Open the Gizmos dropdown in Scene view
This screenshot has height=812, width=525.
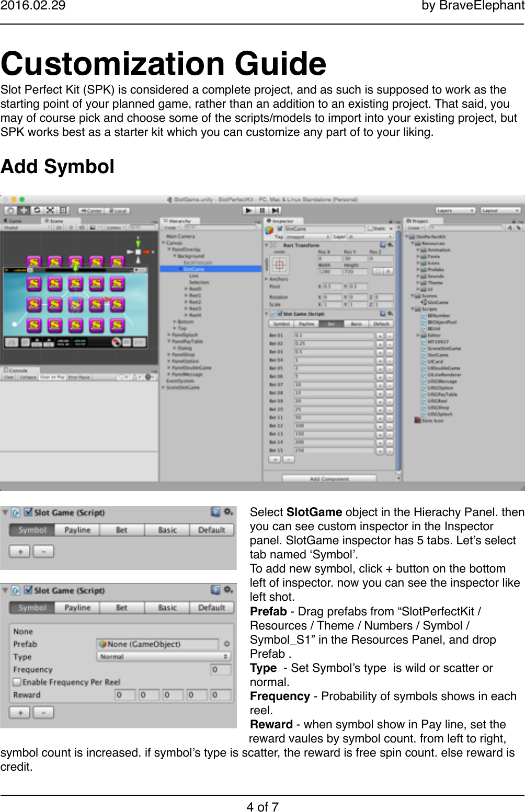click(115, 228)
